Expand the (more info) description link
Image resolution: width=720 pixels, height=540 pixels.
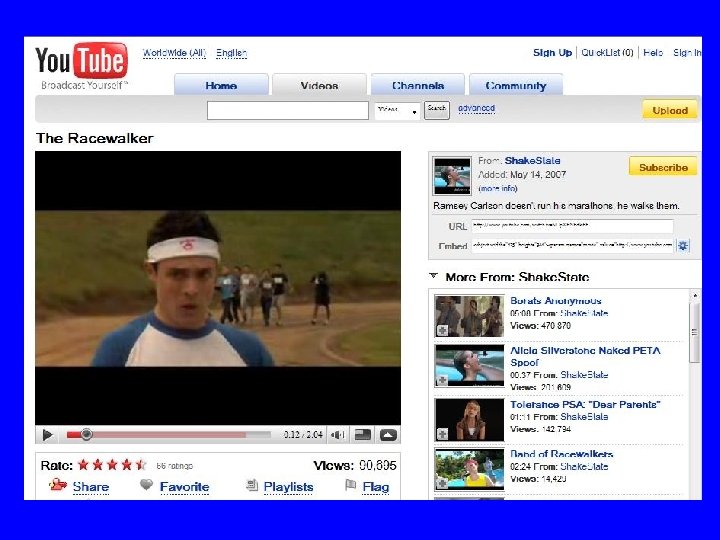[498, 188]
